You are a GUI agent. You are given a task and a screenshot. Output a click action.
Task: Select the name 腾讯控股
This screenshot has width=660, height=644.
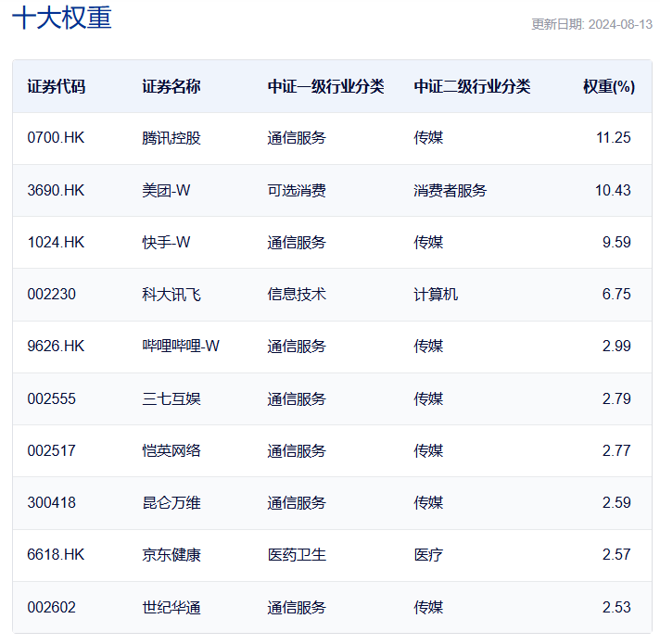(x=171, y=138)
